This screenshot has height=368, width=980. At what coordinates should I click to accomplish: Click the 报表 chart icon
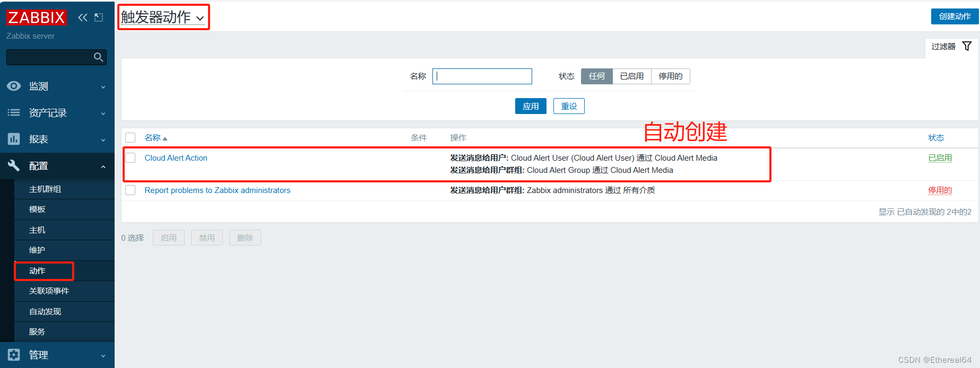click(14, 139)
